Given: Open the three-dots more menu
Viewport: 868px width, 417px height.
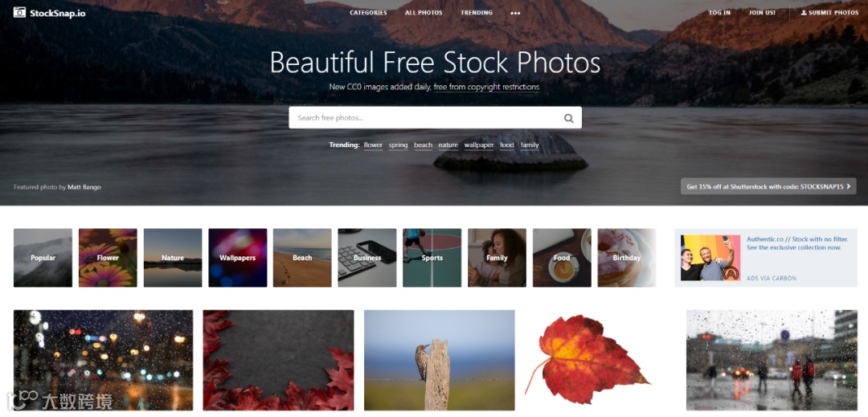Looking at the screenshot, I should [515, 14].
